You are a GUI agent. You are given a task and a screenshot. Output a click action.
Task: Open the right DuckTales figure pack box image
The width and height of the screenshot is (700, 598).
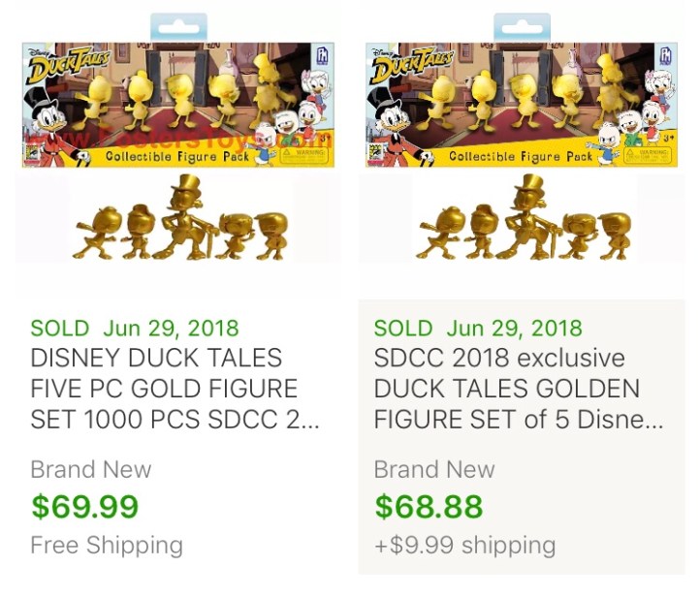pyautogui.click(x=522, y=105)
